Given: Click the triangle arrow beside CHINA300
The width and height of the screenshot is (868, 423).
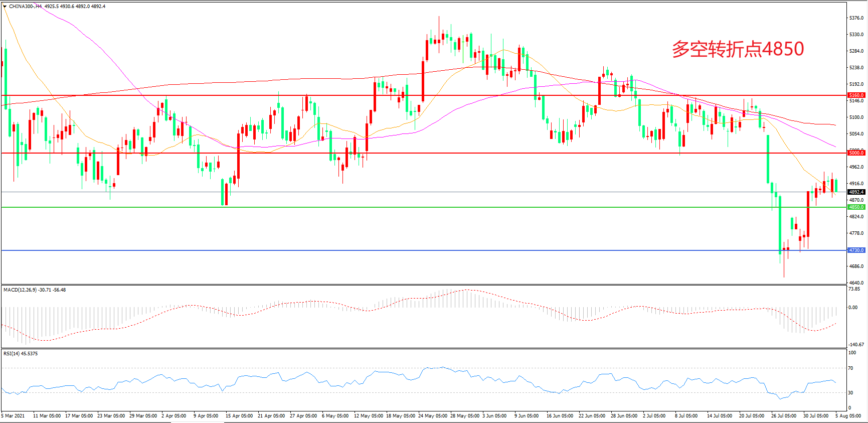Looking at the screenshot, I should [5, 7].
